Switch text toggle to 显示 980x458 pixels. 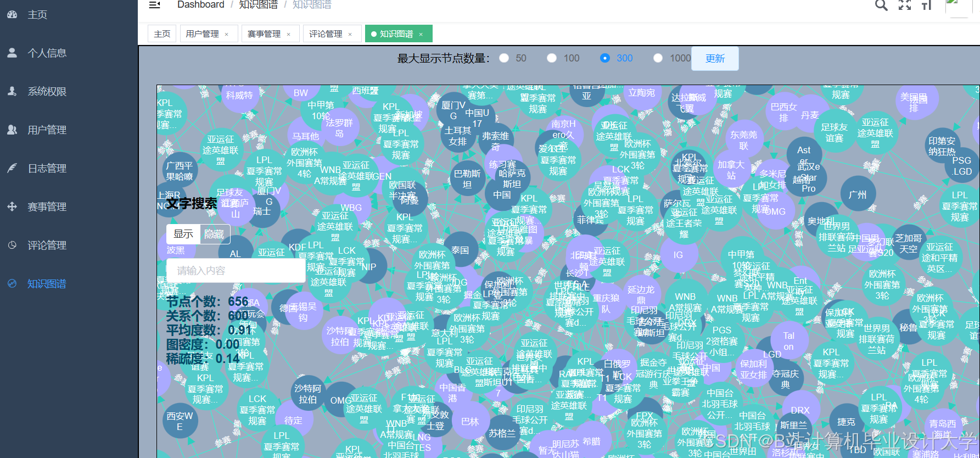click(183, 234)
